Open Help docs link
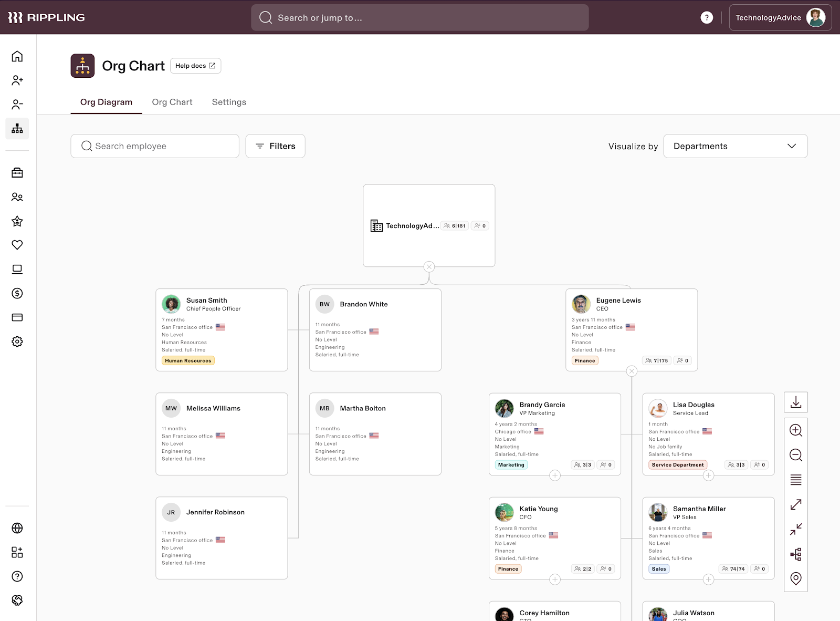 pos(195,66)
